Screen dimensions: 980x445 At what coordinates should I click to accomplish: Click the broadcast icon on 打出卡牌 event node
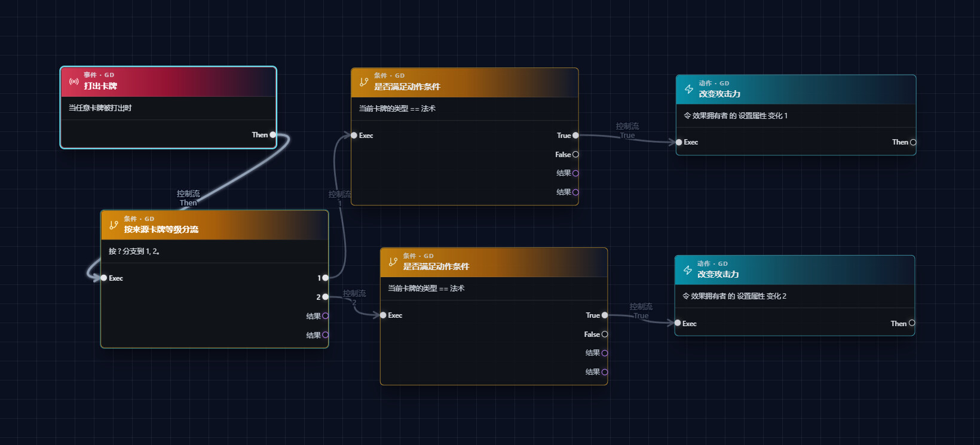(x=74, y=81)
